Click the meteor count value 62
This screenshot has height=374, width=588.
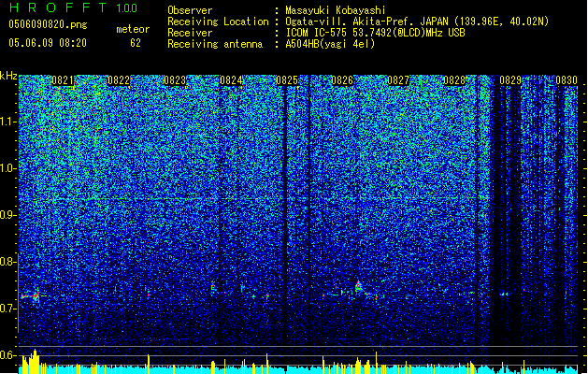(x=136, y=43)
